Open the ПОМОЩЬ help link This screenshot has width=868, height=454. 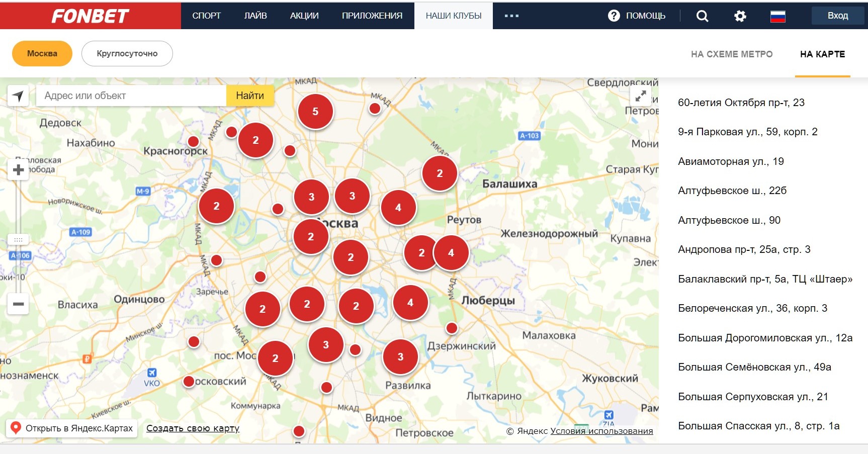coord(646,16)
